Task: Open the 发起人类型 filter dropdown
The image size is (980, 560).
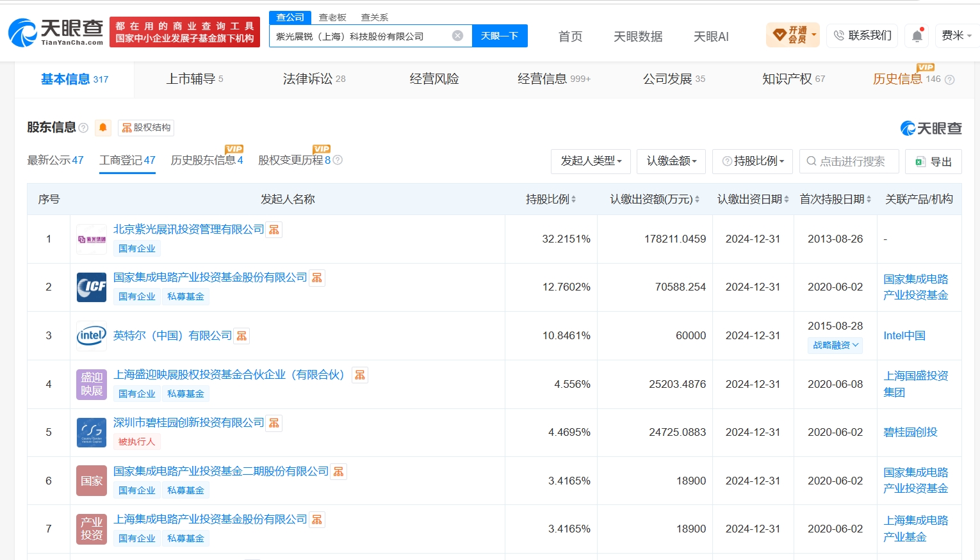Action: [x=591, y=161]
